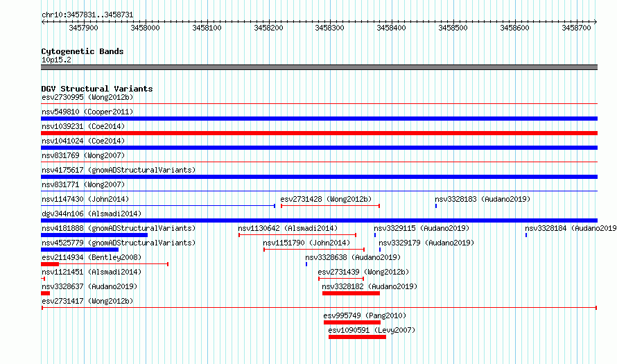Select the nsv549810 (Cooper2011) blue variant bar
Screen dimensions: 617x364
pos(319,119)
